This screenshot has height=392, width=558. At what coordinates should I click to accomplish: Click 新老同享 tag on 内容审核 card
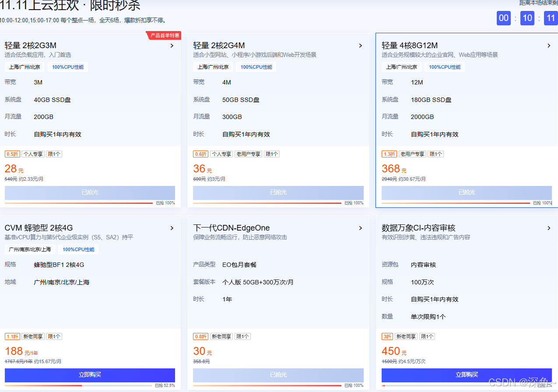click(x=406, y=336)
